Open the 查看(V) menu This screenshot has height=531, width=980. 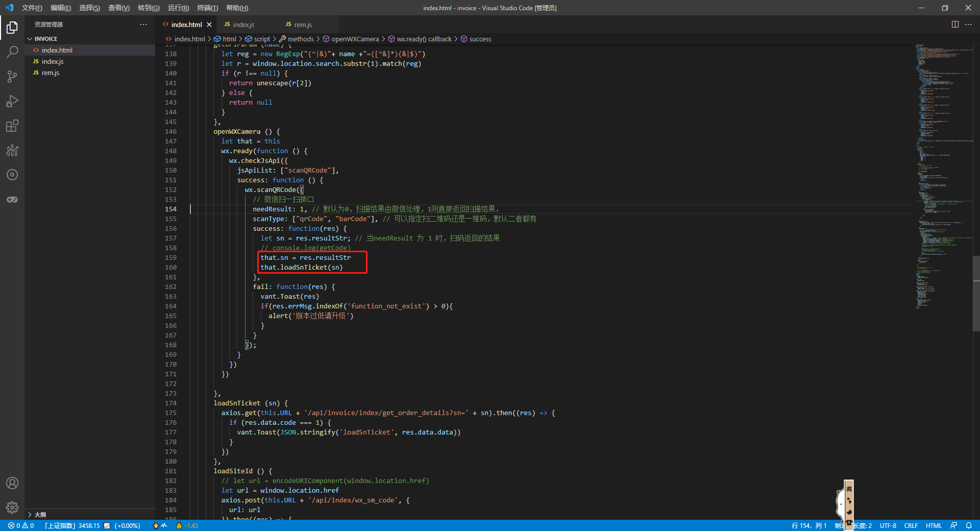pyautogui.click(x=119, y=8)
